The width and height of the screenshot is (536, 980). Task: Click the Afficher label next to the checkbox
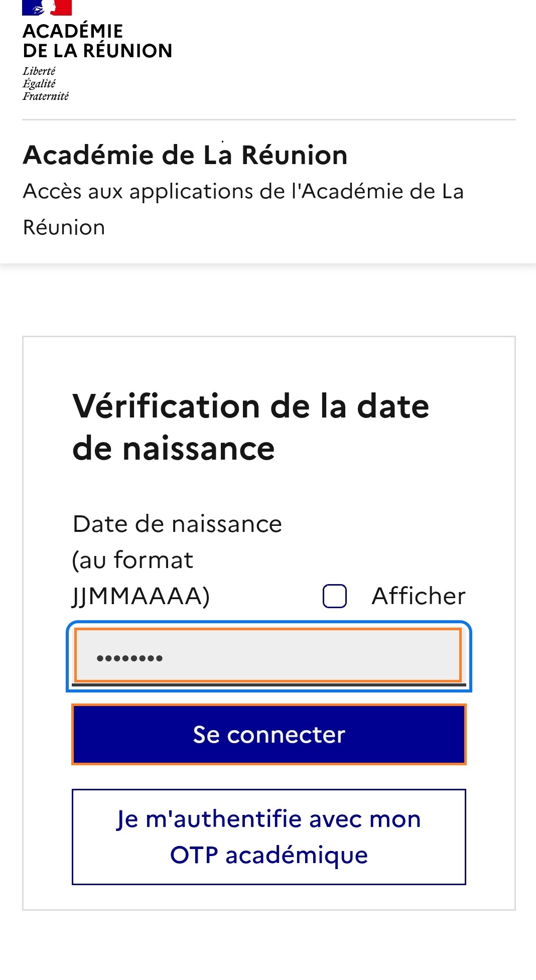pyautogui.click(x=418, y=595)
